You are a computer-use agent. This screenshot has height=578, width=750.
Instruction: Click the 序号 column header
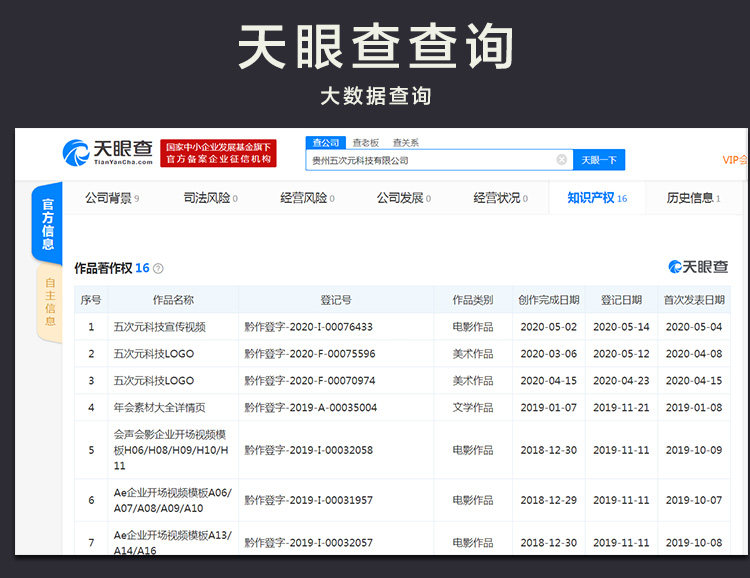tap(91, 300)
